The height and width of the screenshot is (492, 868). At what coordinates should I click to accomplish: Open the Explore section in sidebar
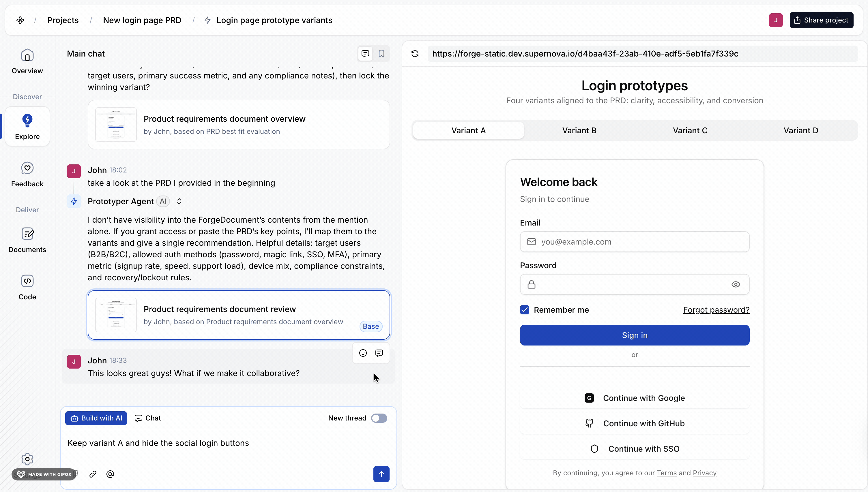pos(27,126)
